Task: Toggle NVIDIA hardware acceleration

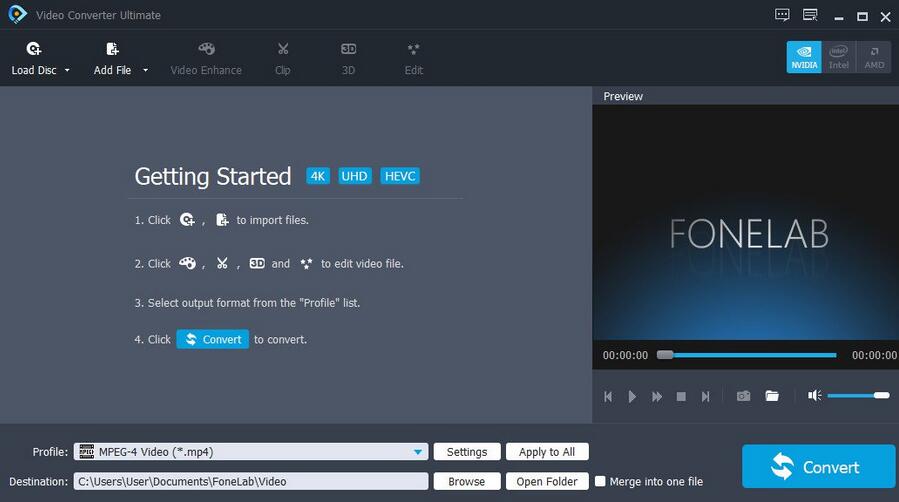Action: tap(804, 57)
